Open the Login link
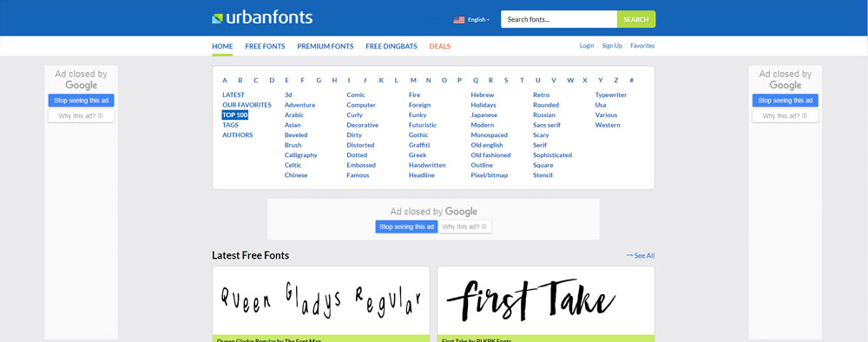This screenshot has height=342, width=868. tap(587, 46)
